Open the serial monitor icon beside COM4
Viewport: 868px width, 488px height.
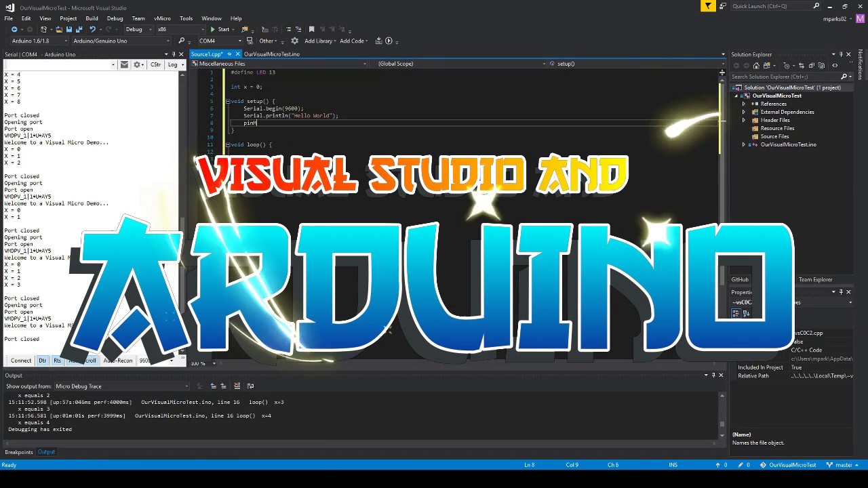tap(250, 41)
